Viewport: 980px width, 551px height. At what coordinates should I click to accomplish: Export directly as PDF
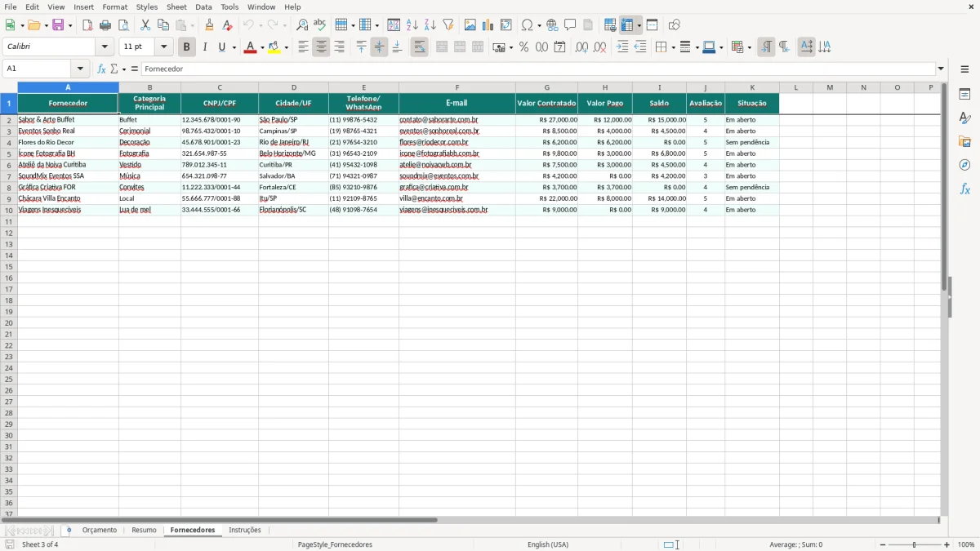87,25
